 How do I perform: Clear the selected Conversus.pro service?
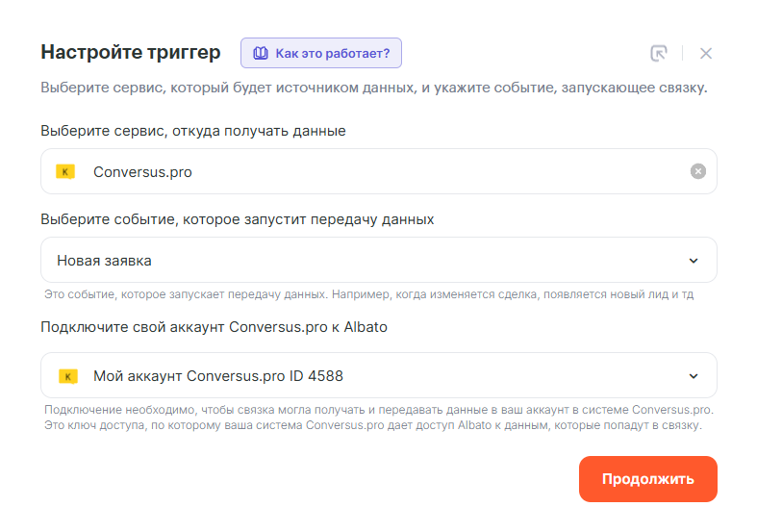tap(698, 171)
